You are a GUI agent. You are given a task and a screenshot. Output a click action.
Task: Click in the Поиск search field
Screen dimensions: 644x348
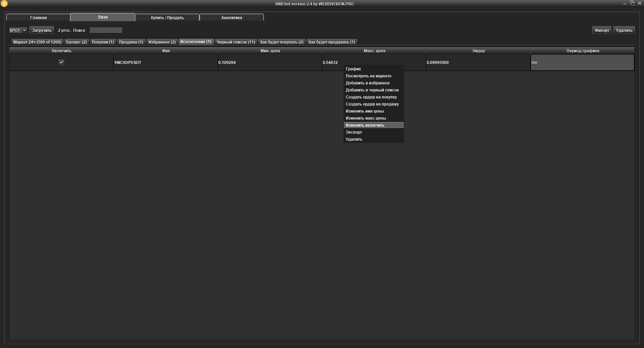(x=106, y=30)
